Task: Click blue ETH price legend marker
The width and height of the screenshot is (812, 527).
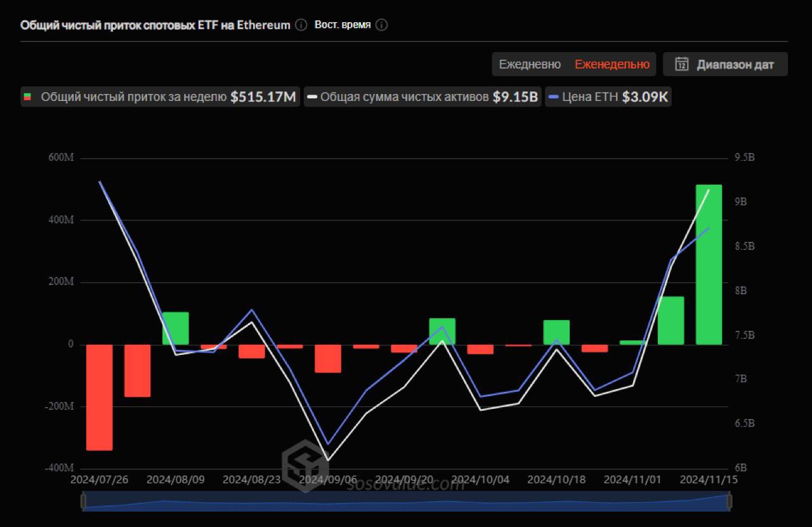Action: [553, 97]
